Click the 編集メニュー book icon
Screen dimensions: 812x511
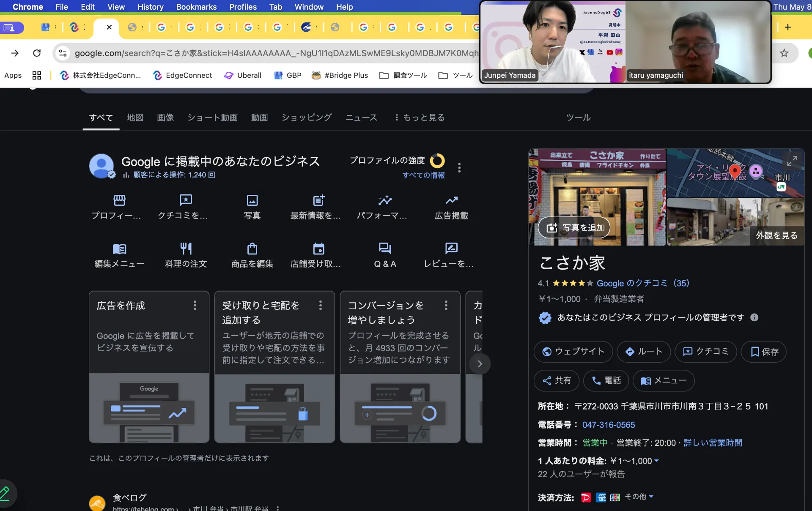[120, 248]
